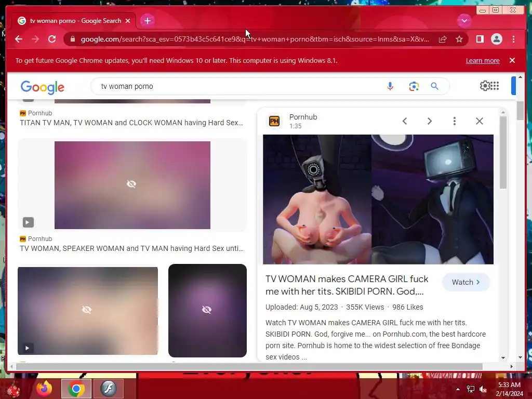Click the preview panel scrollbar thumb
This screenshot has height=399, width=532.
[x=503, y=153]
